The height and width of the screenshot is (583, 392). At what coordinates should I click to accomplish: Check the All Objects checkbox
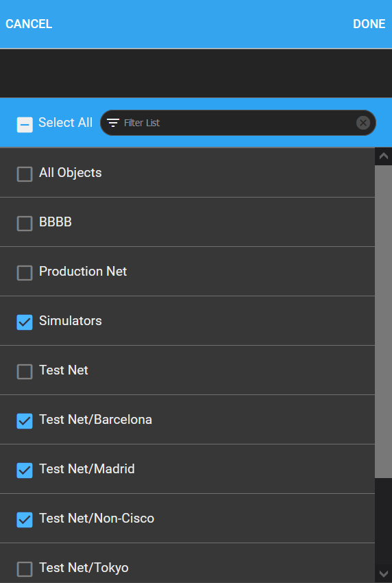pyautogui.click(x=25, y=174)
